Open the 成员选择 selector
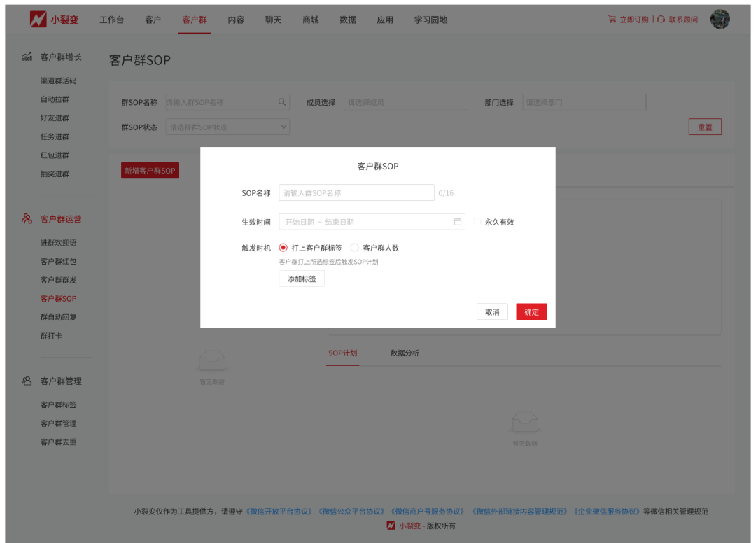The height and width of the screenshot is (543, 756). [x=405, y=103]
